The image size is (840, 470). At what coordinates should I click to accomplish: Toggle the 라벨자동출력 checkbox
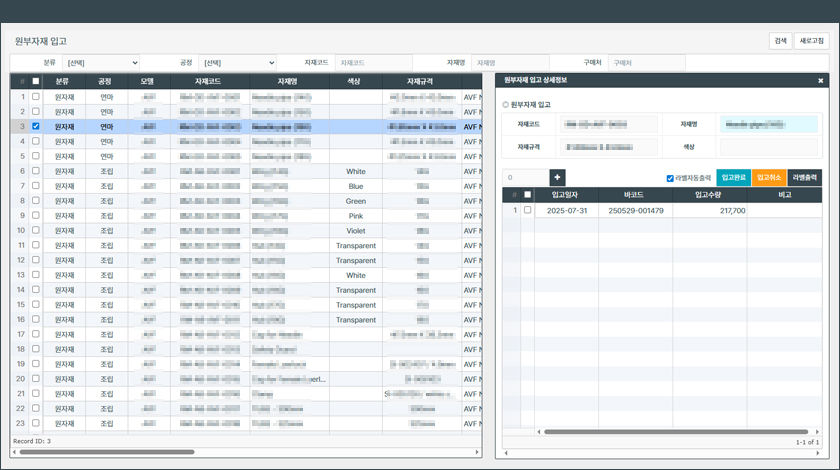(x=670, y=179)
